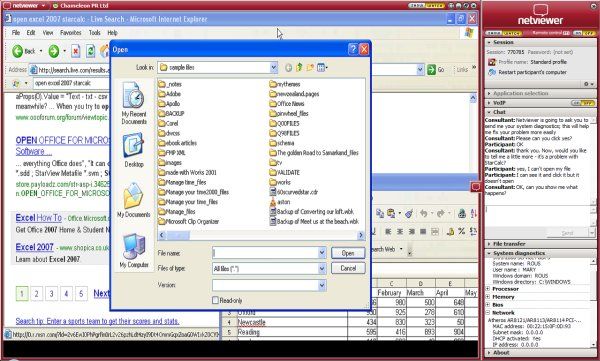The image size is (600, 361).
Task: Click the red chat bubble tab on Netviewer edge
Action: tap(475, 186)
